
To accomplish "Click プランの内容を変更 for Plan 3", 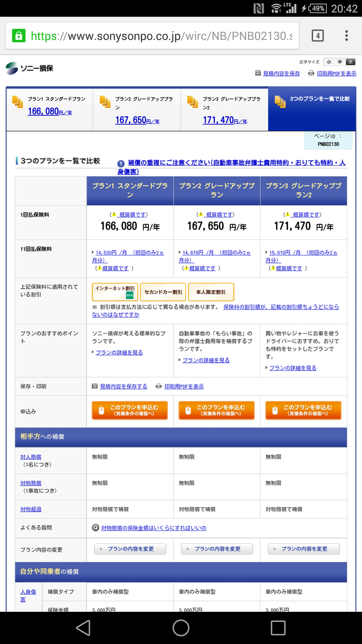I will click(x=304, y=549).
